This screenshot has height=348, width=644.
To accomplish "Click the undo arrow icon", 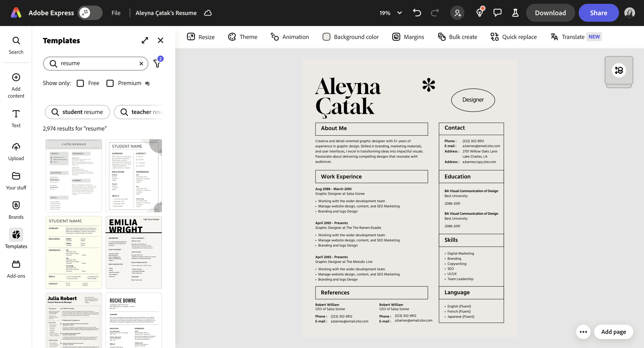I will coord(417,13).
